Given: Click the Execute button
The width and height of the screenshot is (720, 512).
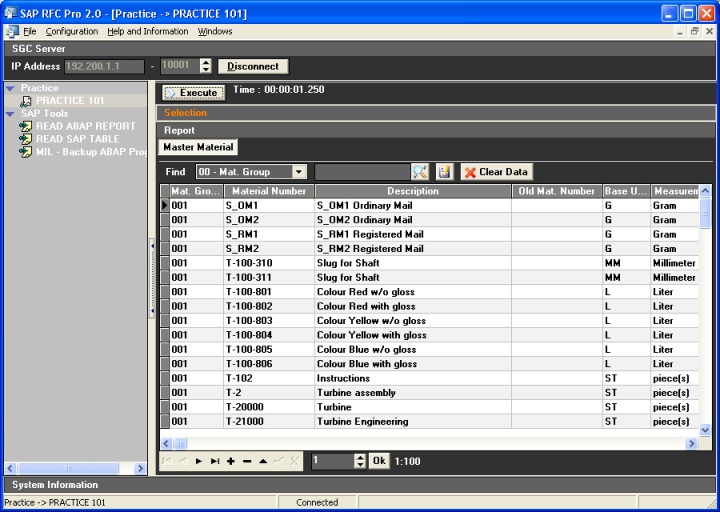Looking at the screenshot, I should point(193,92).
